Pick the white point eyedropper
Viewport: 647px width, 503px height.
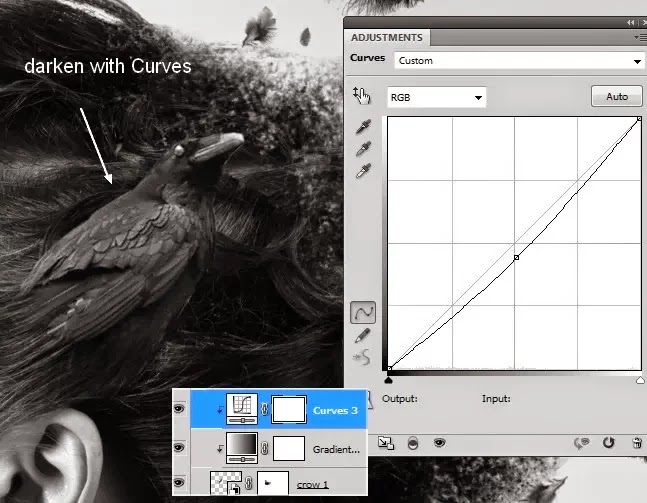click(x=363, y=171)
